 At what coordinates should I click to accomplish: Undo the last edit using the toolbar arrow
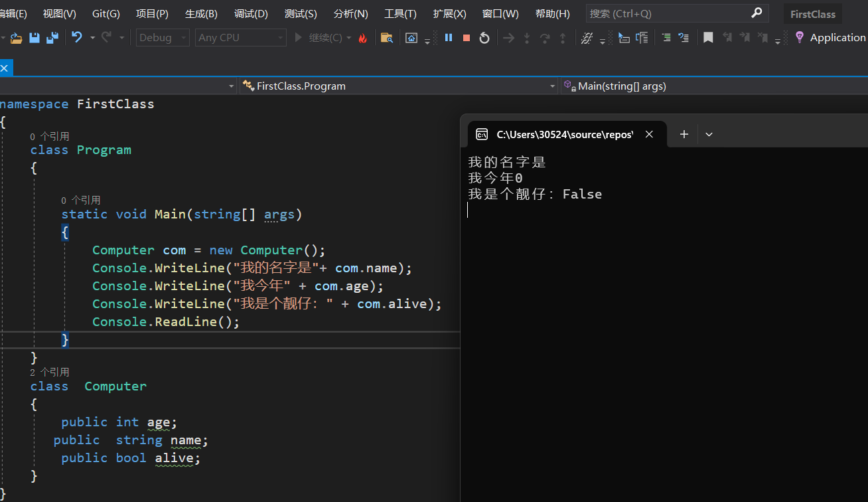(77, 38)
